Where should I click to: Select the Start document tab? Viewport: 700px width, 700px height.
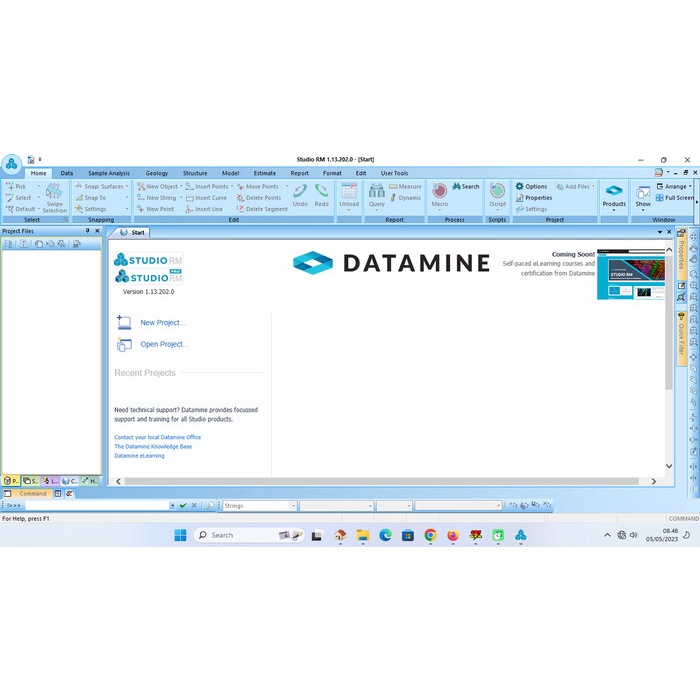[x=133, y=232]
